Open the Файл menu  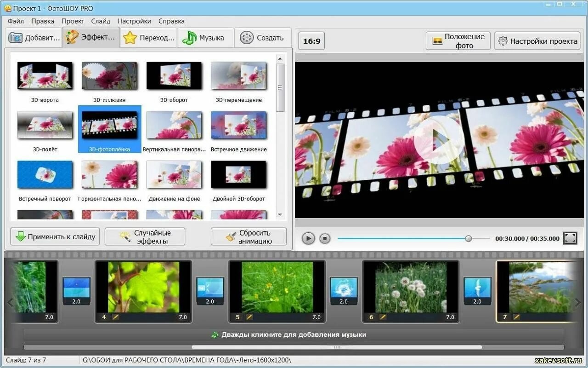16,21
